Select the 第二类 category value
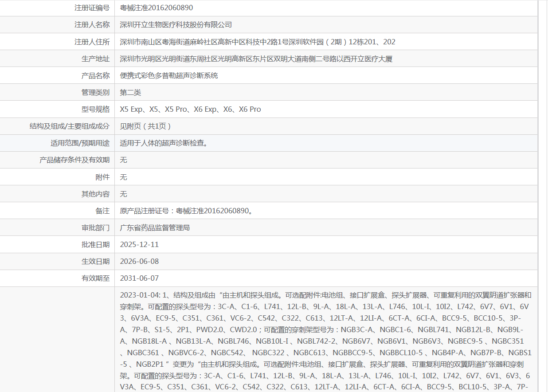Screen dimensions: 548x392 tap(130, 92)
